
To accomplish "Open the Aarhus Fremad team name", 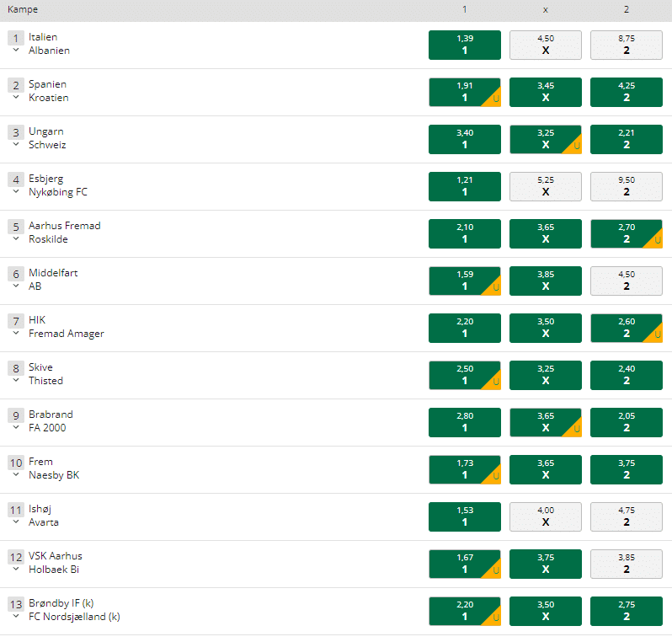I will [65, 226].
